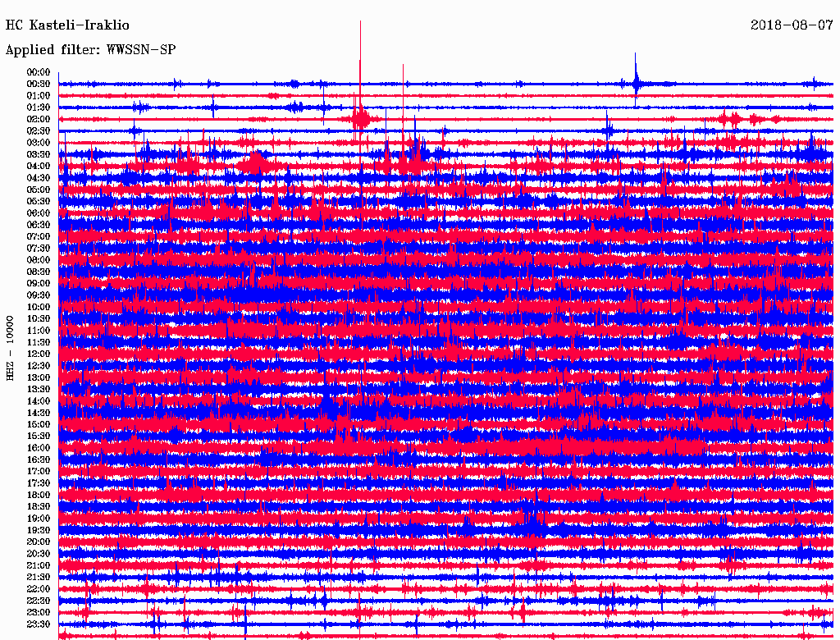Click the '08:30' time label
The image size is (840, 640).
(39, 272)
